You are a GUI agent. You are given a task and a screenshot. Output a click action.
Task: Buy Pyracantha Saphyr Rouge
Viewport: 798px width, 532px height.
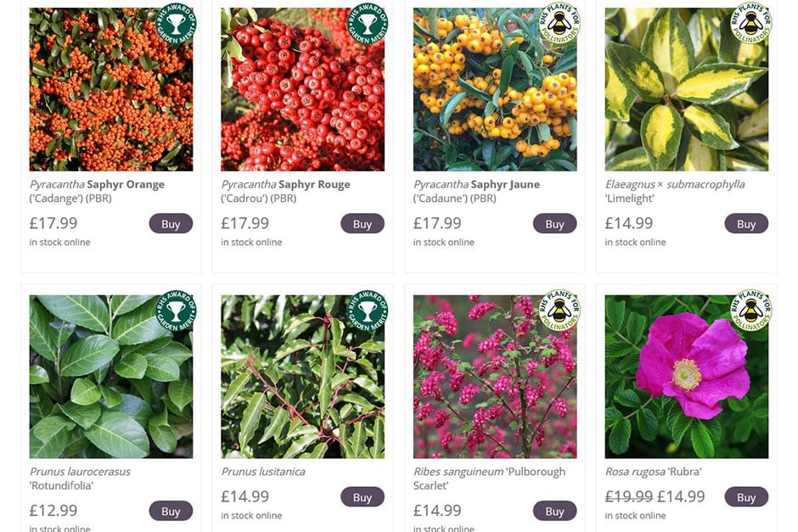362,224
